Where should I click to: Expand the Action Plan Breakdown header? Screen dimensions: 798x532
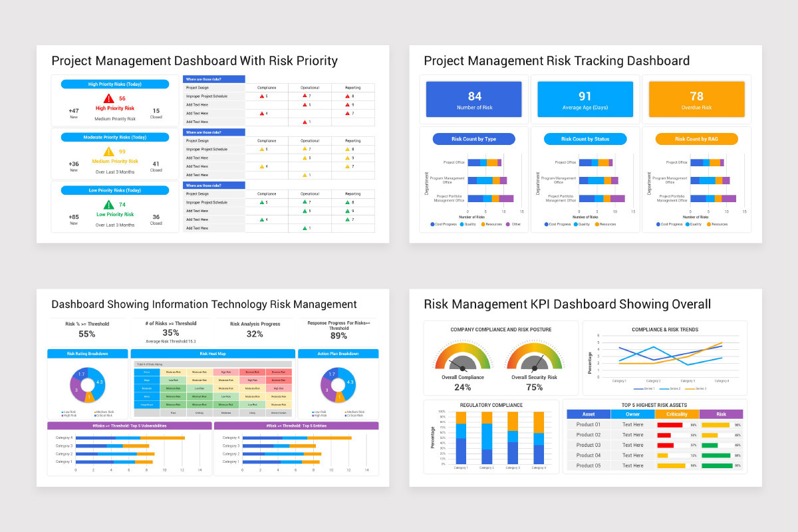340,353
